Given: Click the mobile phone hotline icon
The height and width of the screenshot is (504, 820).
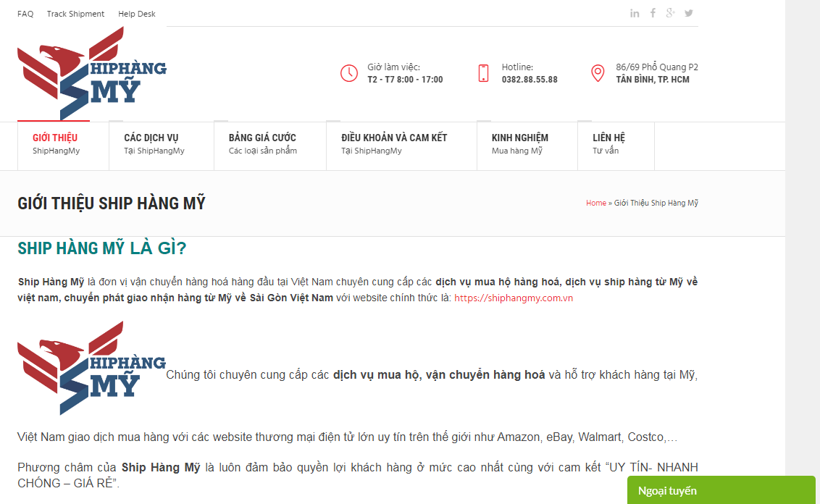Looking at the screenshot, I should pyautogui.click(x=484, y=73).
